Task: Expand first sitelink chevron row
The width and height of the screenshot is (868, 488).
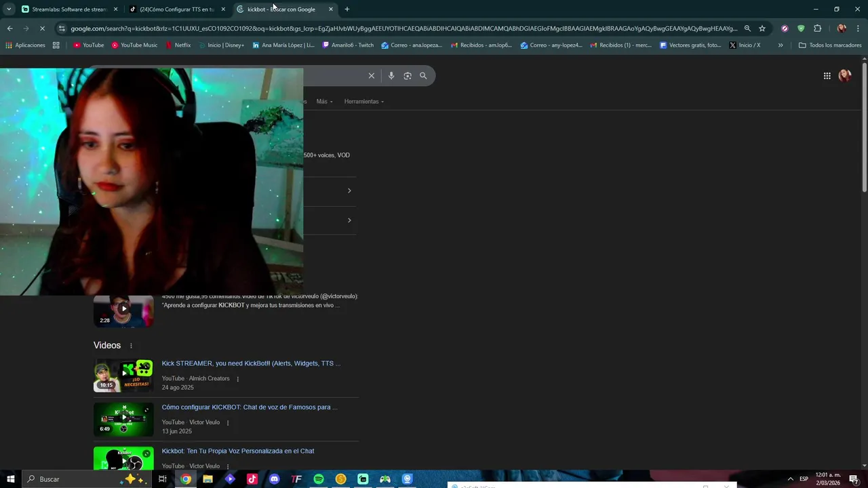Action: (349, 190)
